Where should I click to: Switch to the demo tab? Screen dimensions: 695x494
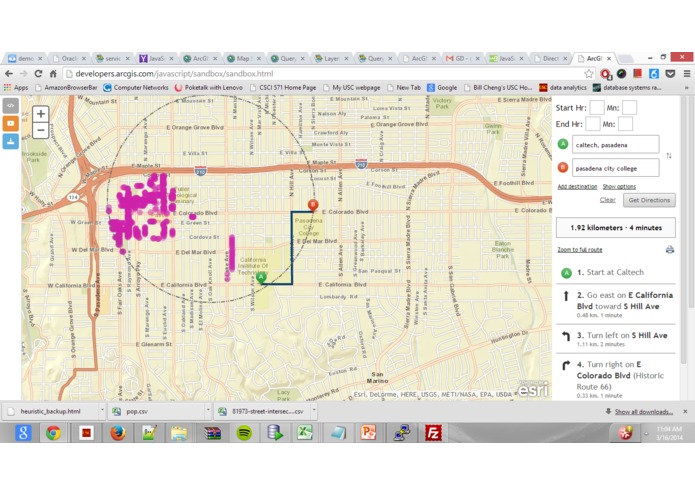25,58
